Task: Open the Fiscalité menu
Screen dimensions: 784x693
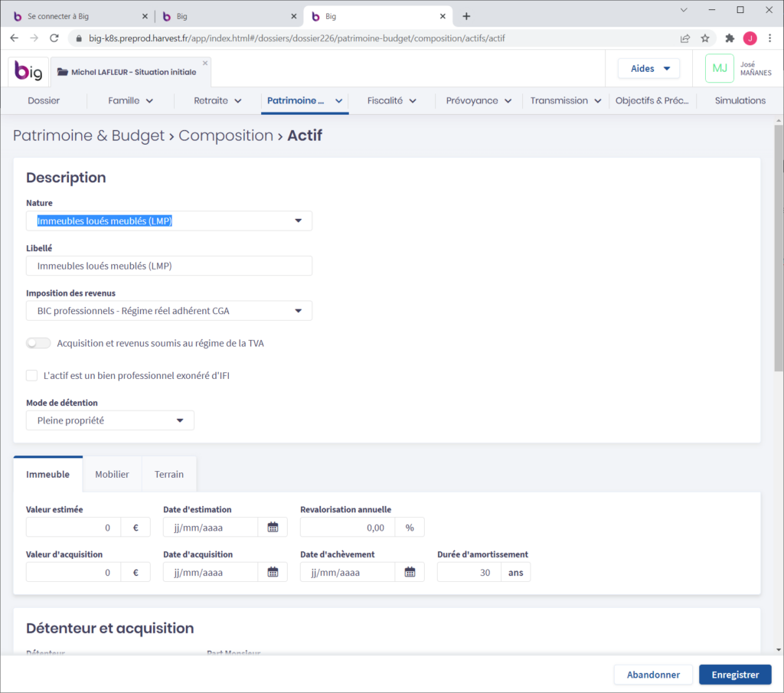Action: [x=391, y=100]
